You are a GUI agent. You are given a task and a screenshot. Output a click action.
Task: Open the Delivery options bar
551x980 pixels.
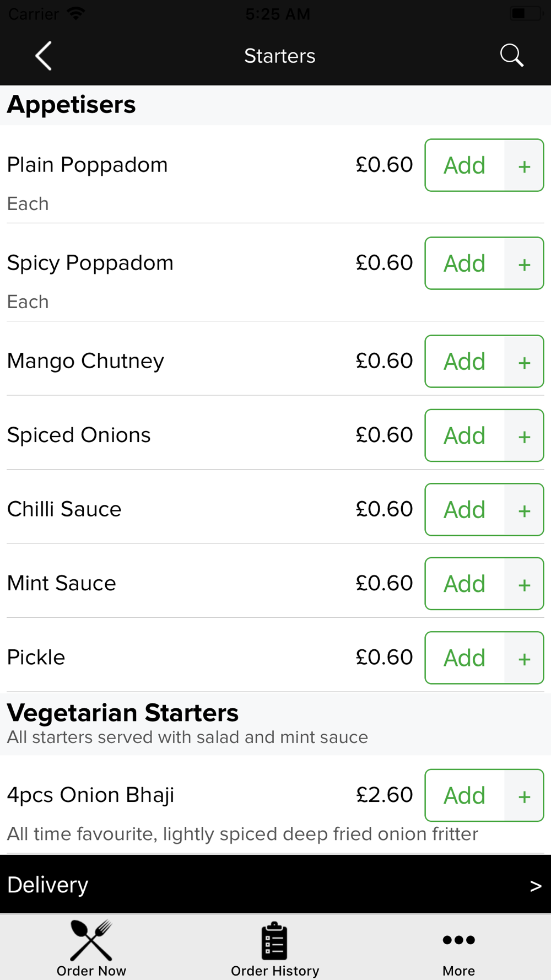(x=275, y=884)
